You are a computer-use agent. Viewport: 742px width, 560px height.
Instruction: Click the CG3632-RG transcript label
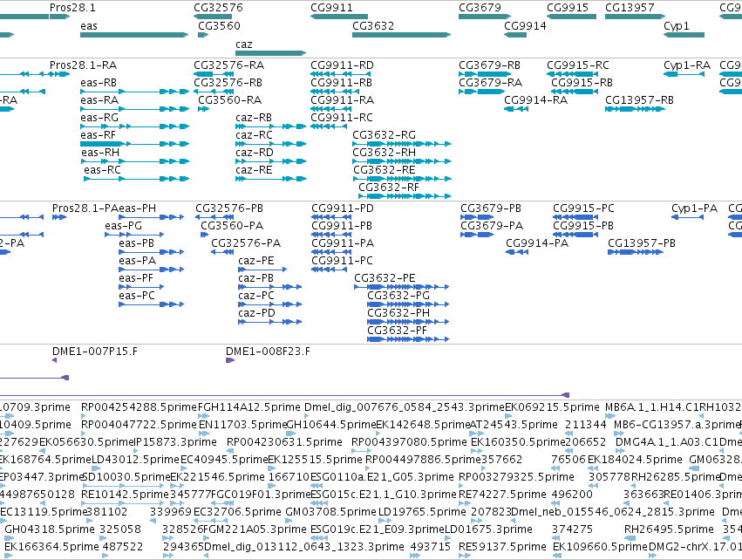(384, 135)
